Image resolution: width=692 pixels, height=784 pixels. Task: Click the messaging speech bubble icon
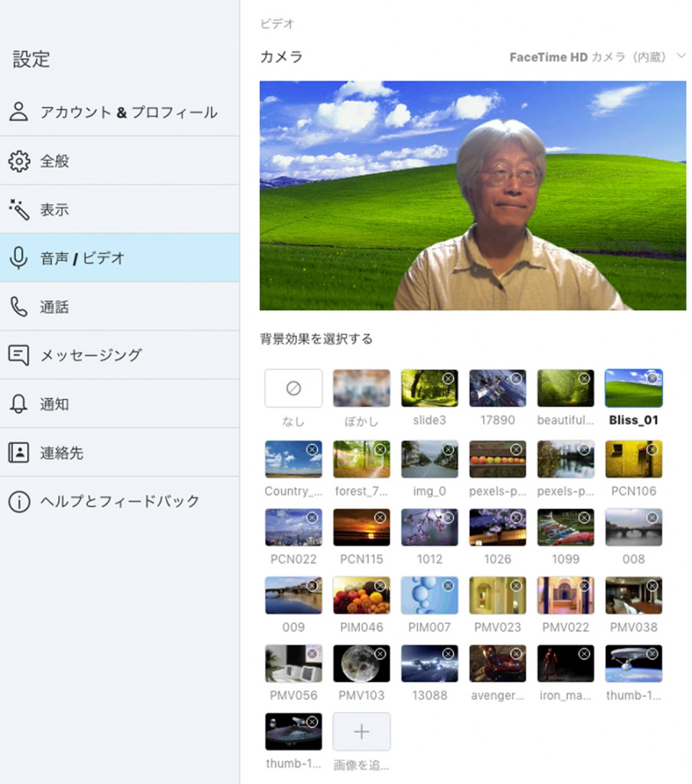[18, 355]
